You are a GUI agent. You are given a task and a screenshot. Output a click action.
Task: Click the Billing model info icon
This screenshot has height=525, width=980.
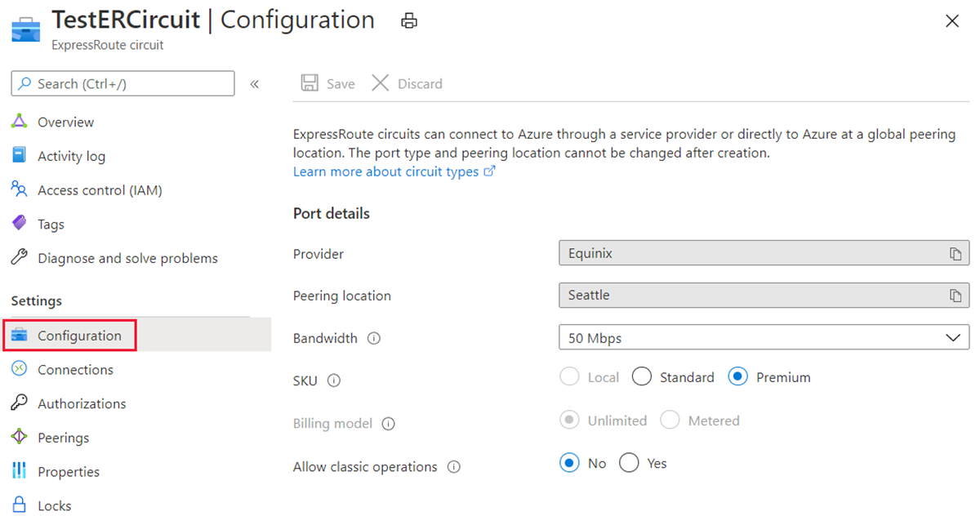[x=389, y=424]
